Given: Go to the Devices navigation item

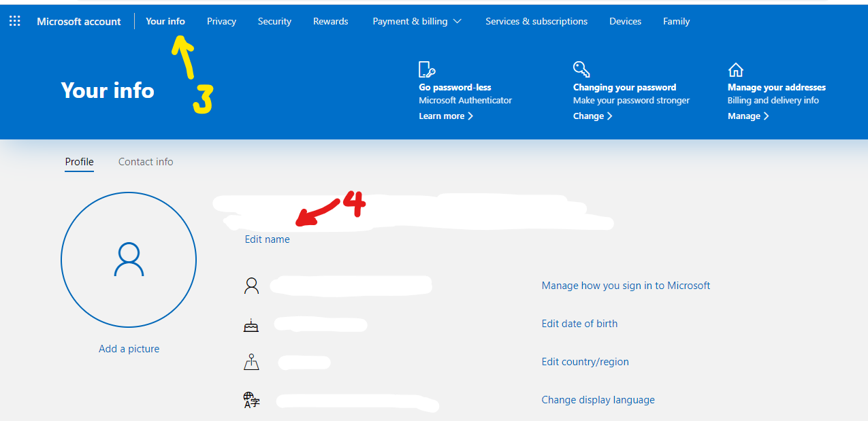Looking at the screenshot, I should (x=626, y=21).
